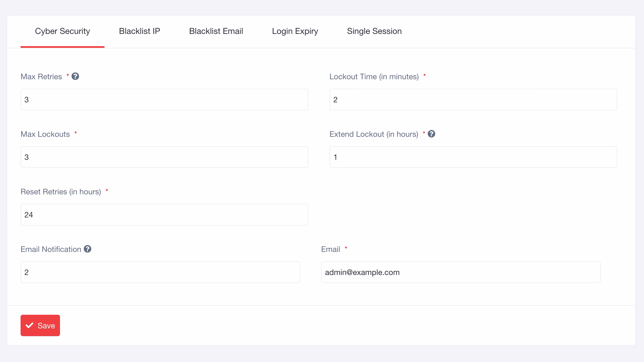Click the Extend Lockout help icon

point(431,134)
